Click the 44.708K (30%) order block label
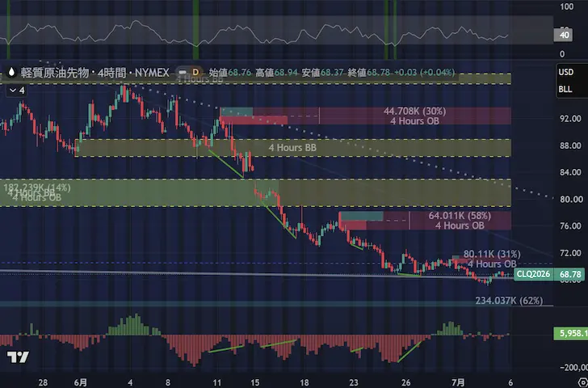 click(414, 111)
